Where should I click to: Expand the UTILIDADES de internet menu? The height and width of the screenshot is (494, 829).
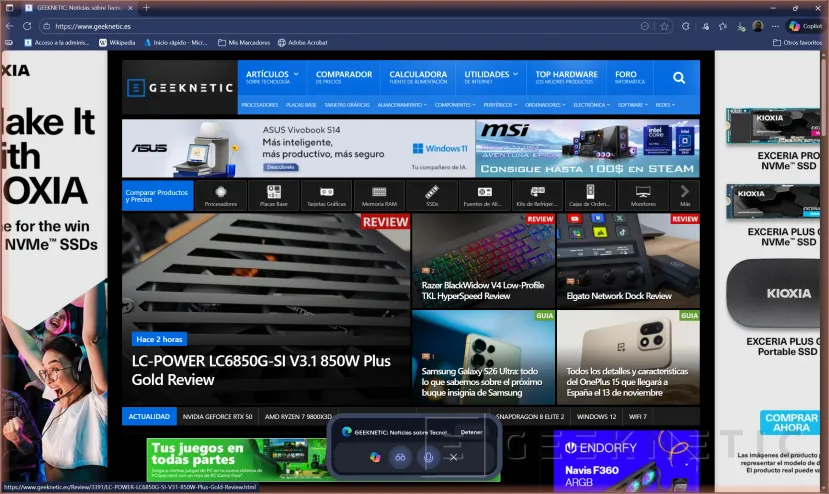491,77
